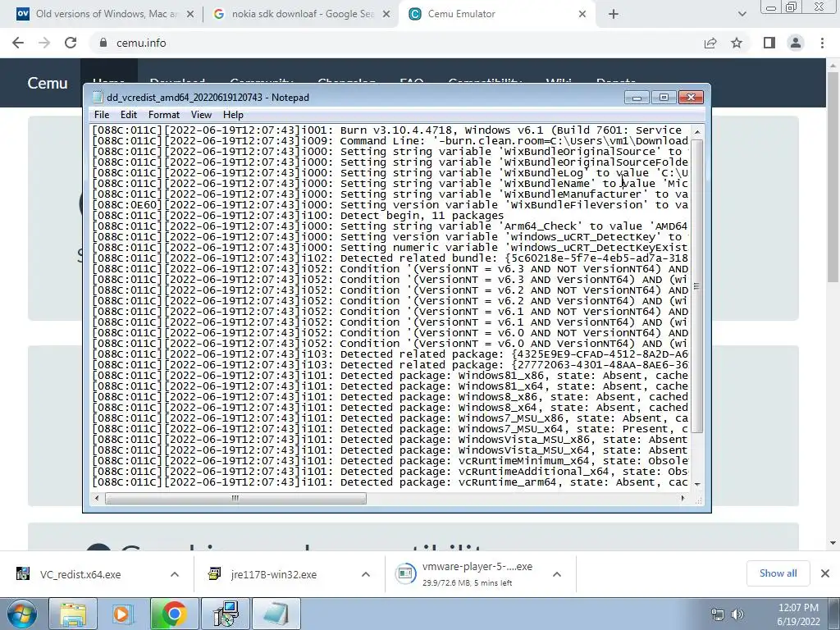The height and width of the screenshot is (630, 840).
Task: Open Notepad Edit menu
Action: pyautogui.click(x=129, y=115)
